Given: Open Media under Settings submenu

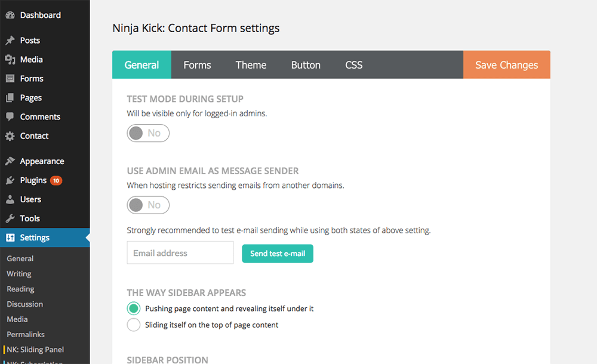Looking at the screenshot, I should [17, 319].
